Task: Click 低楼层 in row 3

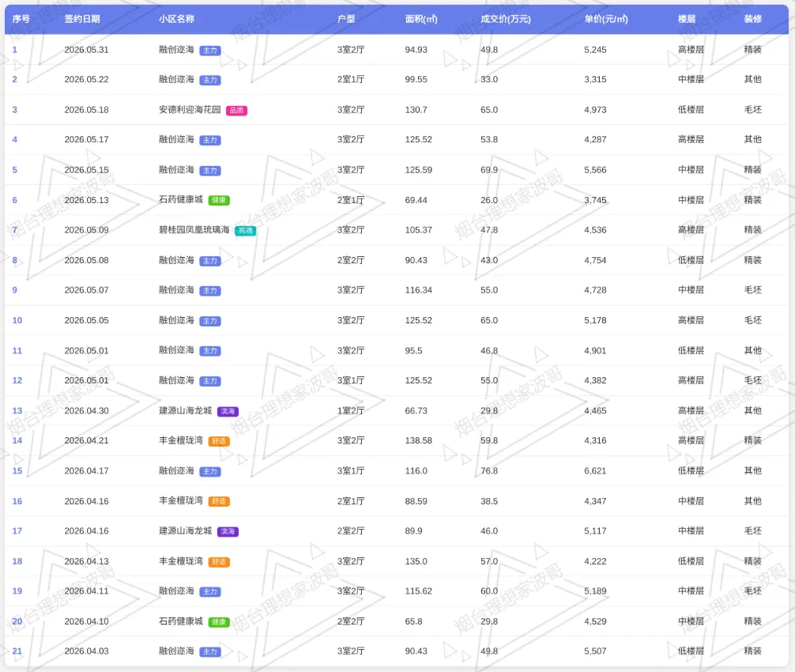Action: pyautogui.click(x=691, y=110)
